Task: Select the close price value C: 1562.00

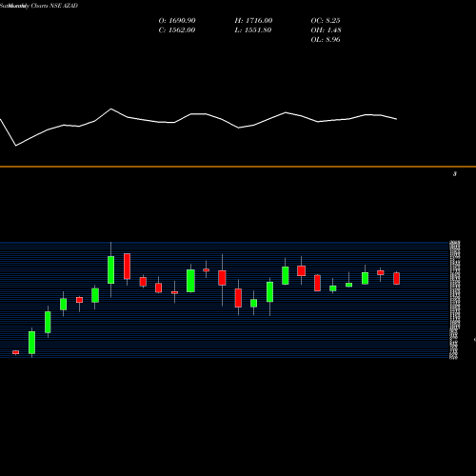Action: click(x=177, y=30)
